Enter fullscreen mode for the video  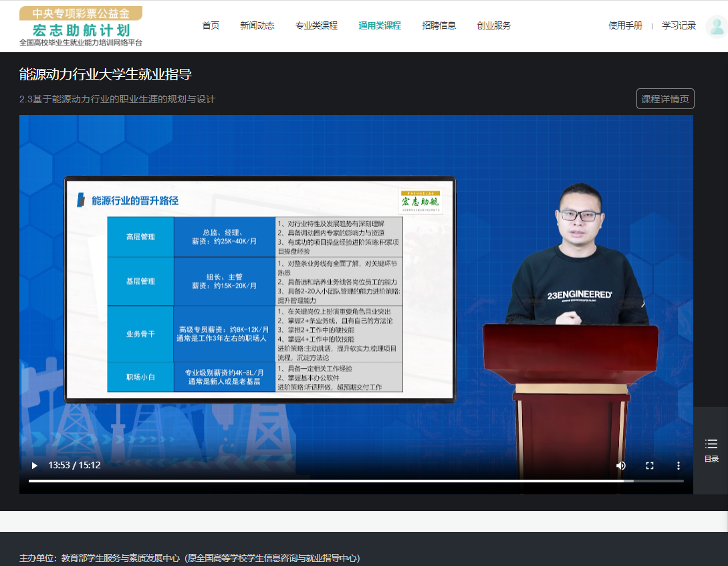(649, 466)
